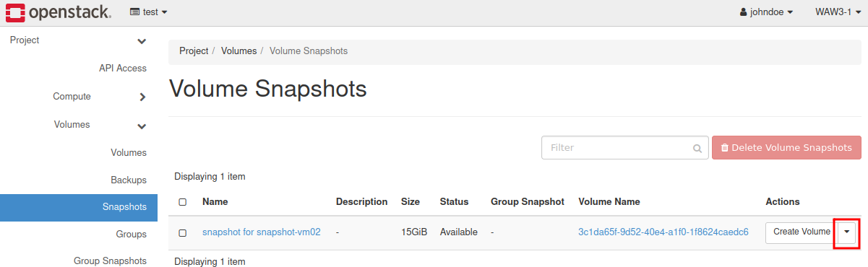Screen dimensions: 868x267
Task: Click the OpenStack logo
Action: (57, 12)
